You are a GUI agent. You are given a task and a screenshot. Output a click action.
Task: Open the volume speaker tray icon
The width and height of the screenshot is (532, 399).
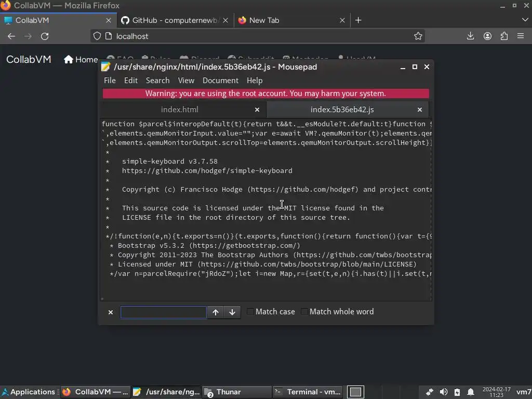click(x=444, y=392)
